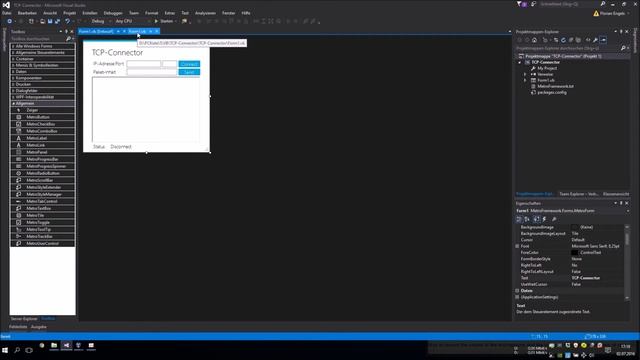Select MetroLink in the toolbox

pyautogui.click(x=42, y=145)
